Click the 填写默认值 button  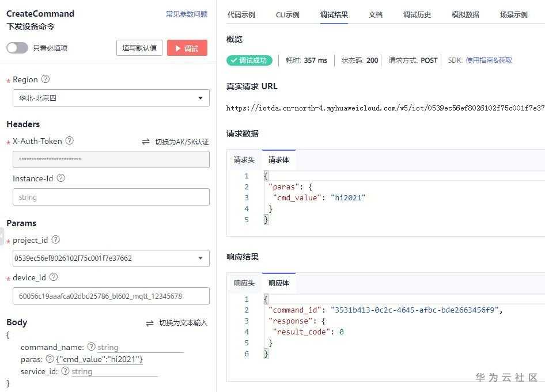139,48
